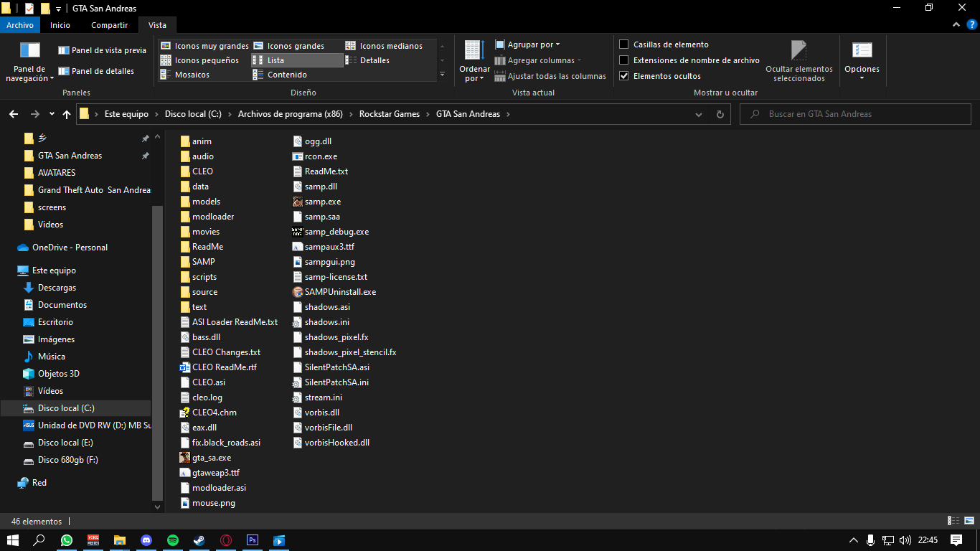Select the shadows.ini settings file icon

click(x=298, y=322)
